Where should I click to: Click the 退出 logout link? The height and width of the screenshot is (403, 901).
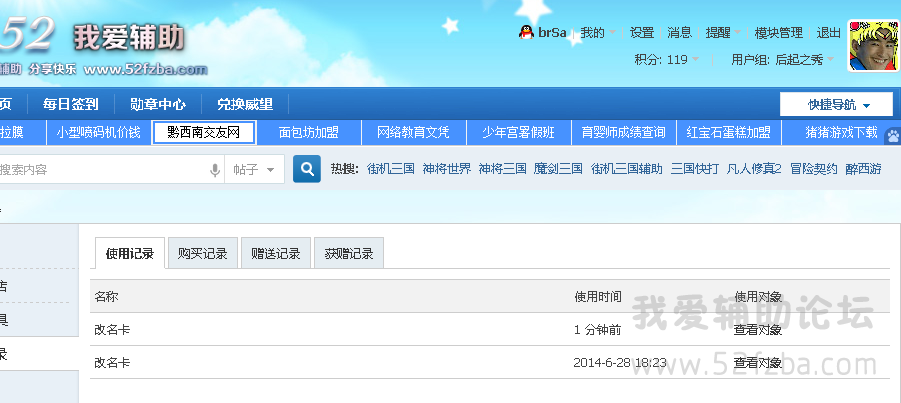pyautogui.click(x=829, y=33)
